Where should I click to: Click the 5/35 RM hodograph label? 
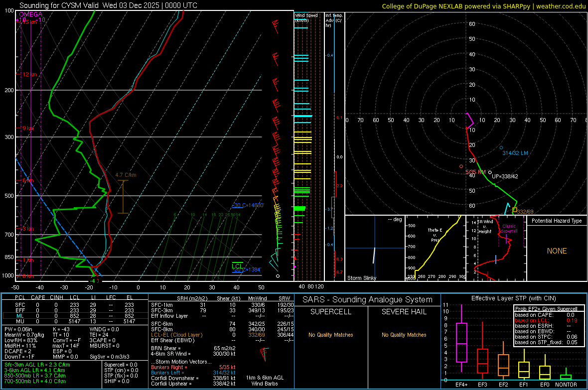coord(475,172)
